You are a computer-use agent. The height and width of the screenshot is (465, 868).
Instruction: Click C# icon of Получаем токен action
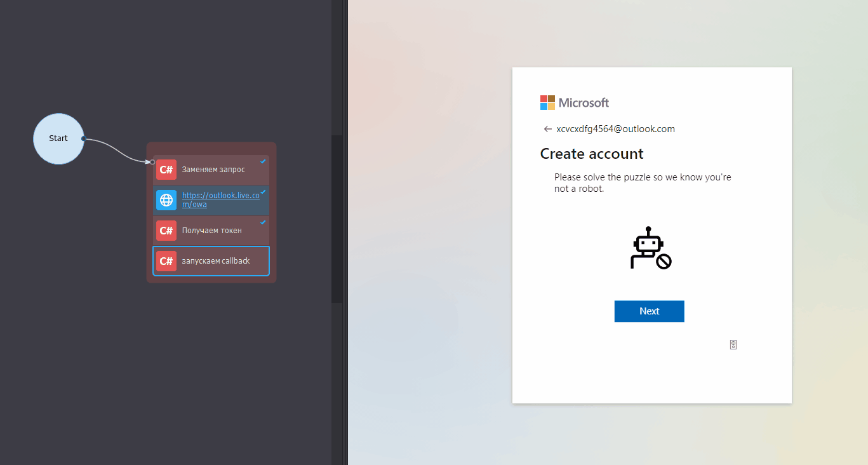166,231
